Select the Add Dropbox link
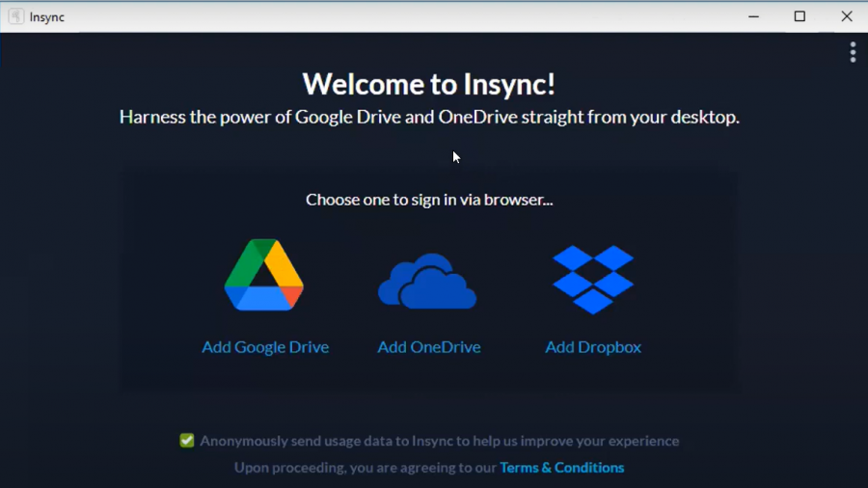 (x=593, y=347)
